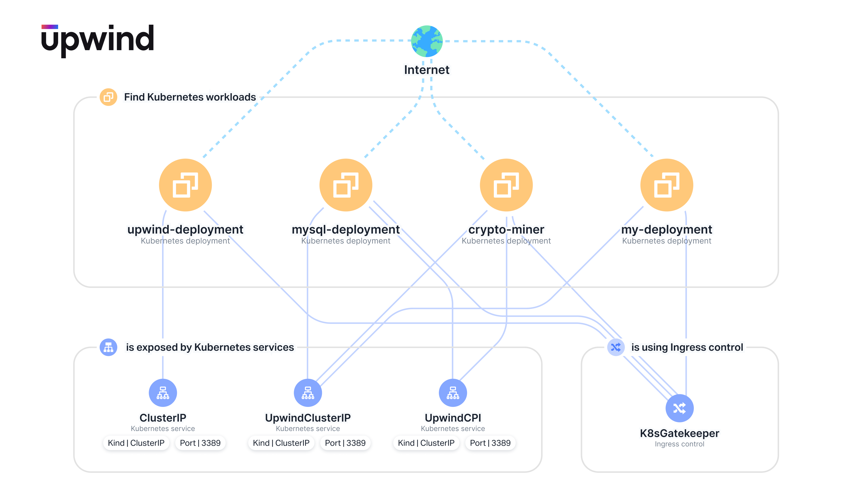Select the UpwindClusterIP service node
Image resolution: width=841 pixels, height=504 pixels.
(x=308, y=393)
